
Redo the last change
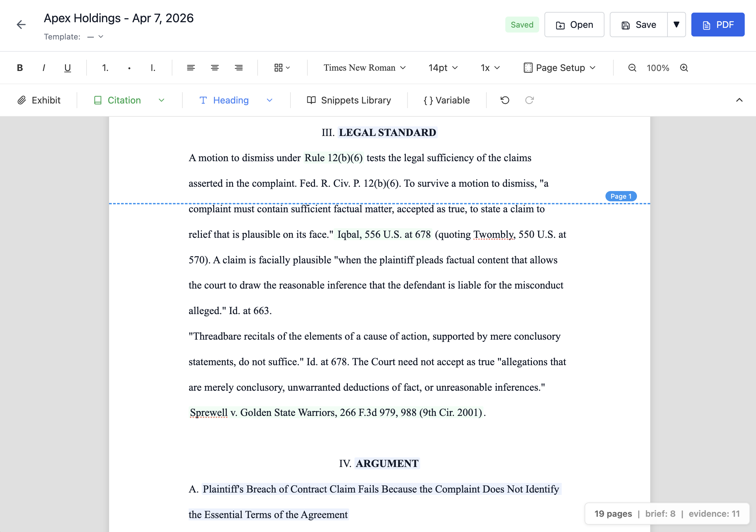click(529, 100)
